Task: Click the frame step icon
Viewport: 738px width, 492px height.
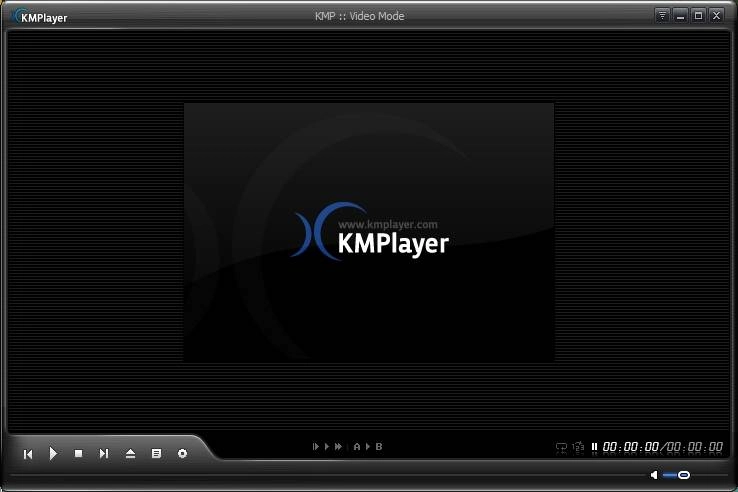Action: pos(315,446)
